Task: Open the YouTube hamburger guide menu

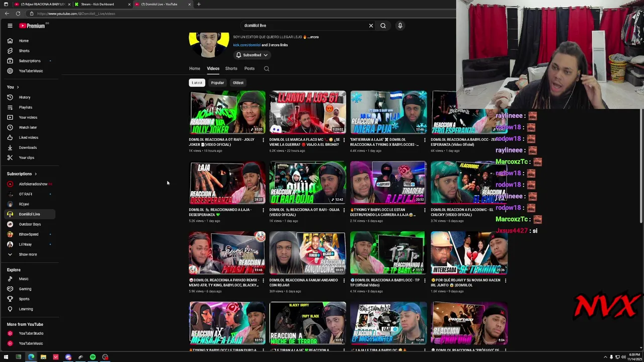Action: coord(10,26)
